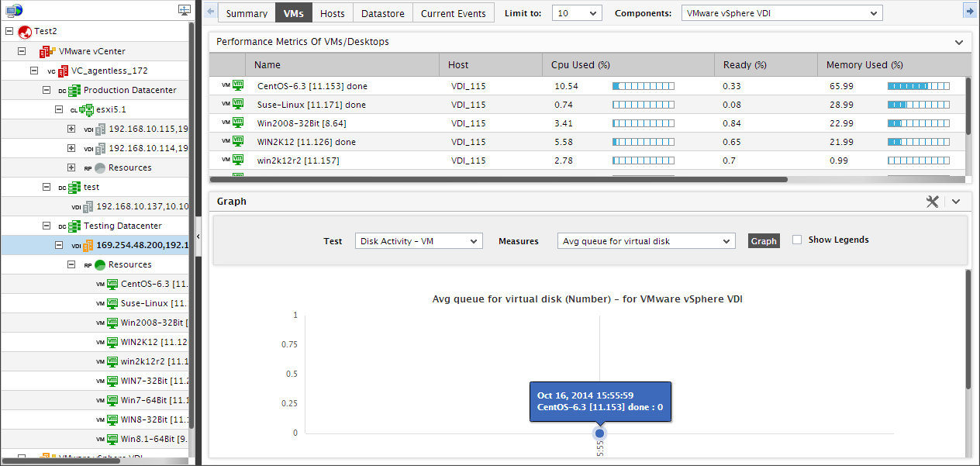This screenshot has width=980, height=466.
Task: Collapse the Test2 tree node
Action: [9, 32]
